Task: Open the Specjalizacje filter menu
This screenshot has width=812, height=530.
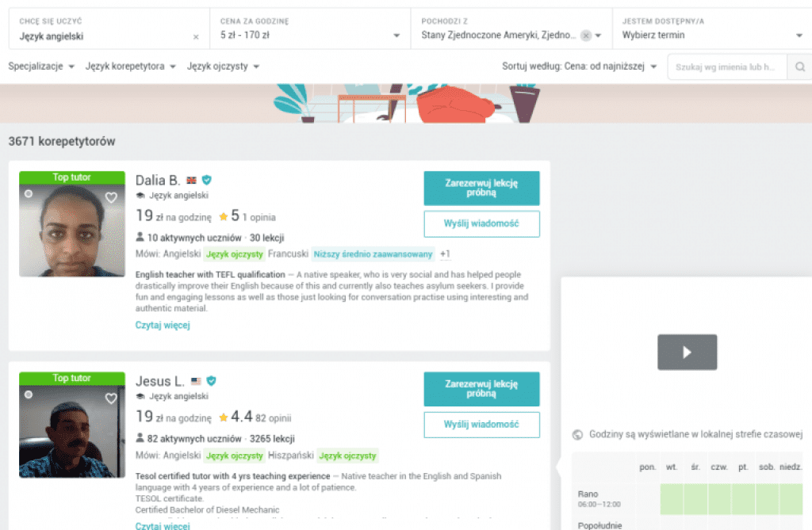Action: coord(41,67)
